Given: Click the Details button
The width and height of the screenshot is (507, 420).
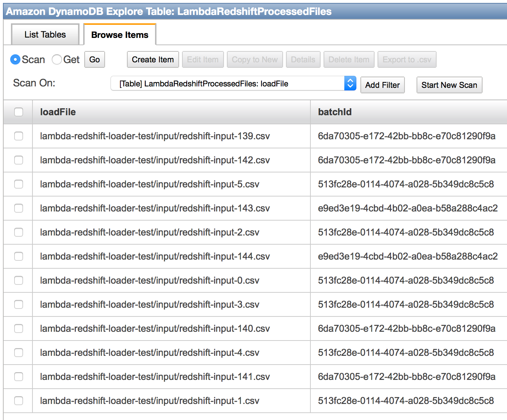Looking at the screenshot, I should [x=303, y=59].
